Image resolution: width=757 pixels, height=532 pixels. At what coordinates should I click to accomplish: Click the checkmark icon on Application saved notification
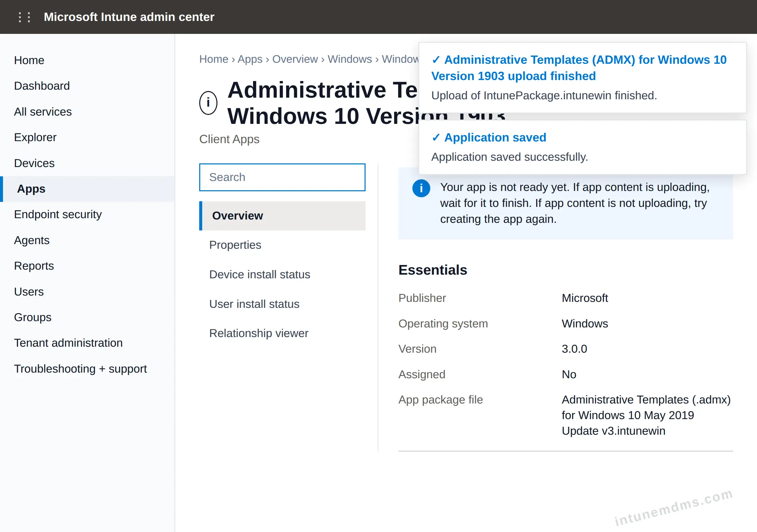pos(436,137)
